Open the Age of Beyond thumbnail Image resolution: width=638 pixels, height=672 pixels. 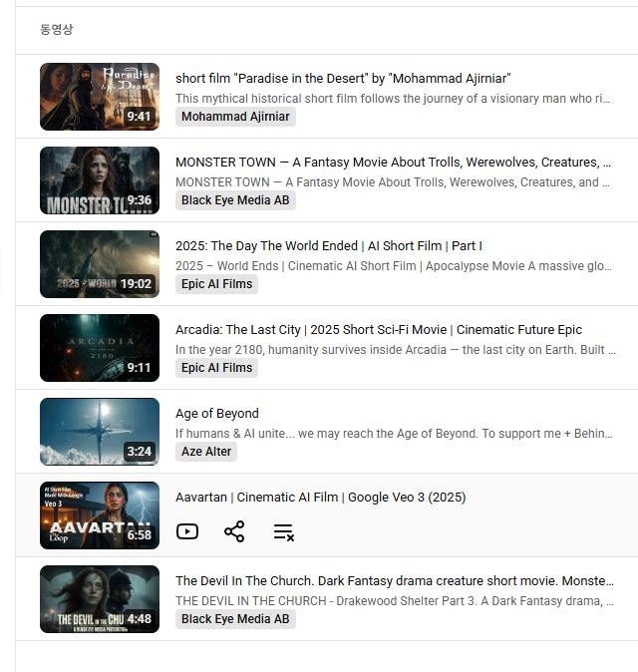point(100,432)
